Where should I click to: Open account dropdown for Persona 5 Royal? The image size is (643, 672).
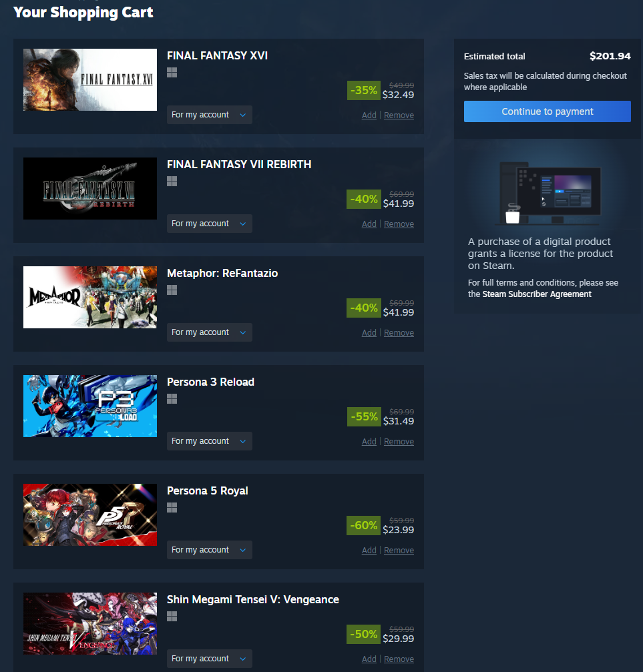[x=210, y=550]
